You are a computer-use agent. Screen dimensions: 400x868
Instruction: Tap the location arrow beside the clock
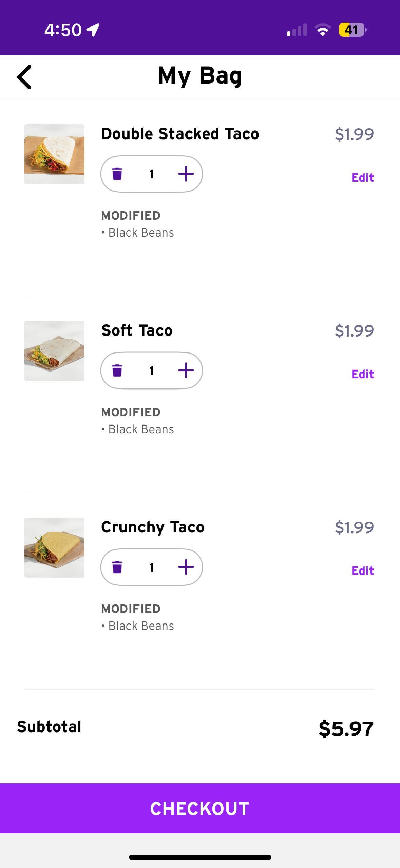(x=93, y=30)
